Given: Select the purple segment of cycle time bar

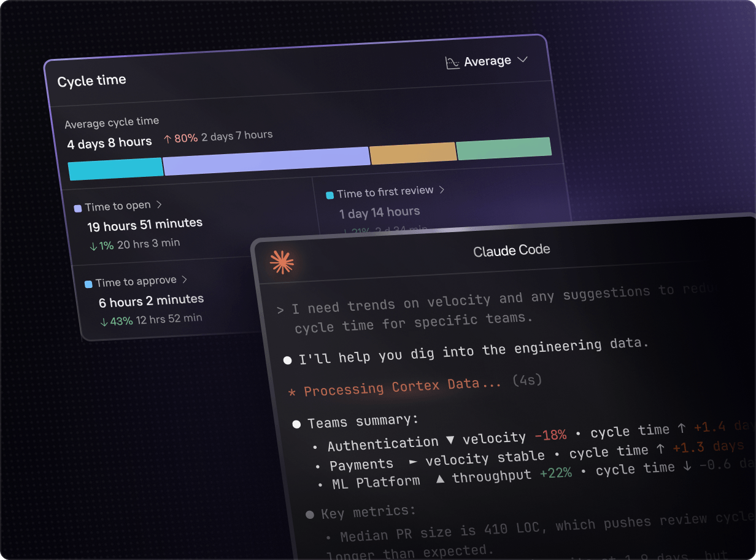Looking at the screenshot, I should [x=266, y=161].
